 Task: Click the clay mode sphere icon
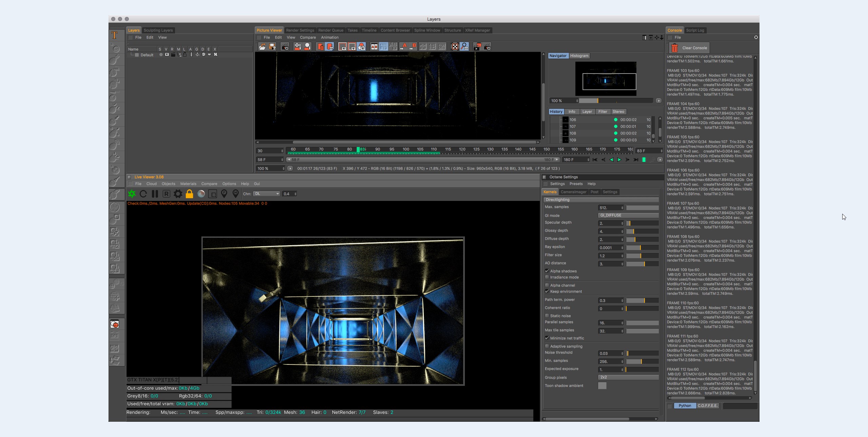click(x=201, y=194)
